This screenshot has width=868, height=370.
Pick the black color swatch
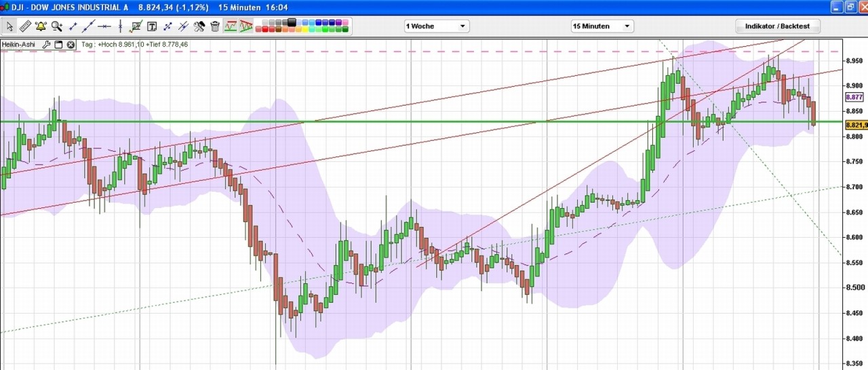coord(292,22)
